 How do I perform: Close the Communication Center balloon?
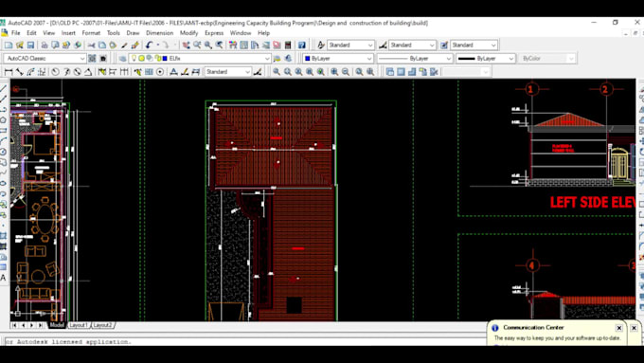[619, 328]
